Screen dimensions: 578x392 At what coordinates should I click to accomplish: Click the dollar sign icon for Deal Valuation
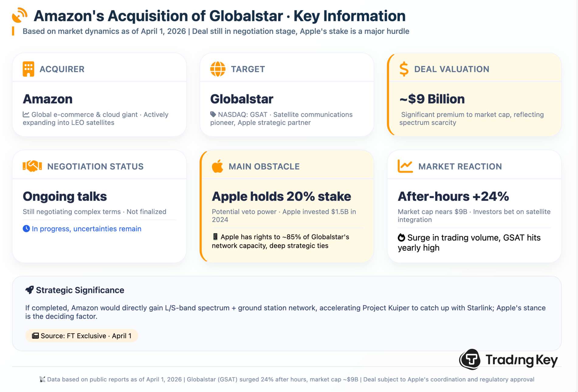404,69
